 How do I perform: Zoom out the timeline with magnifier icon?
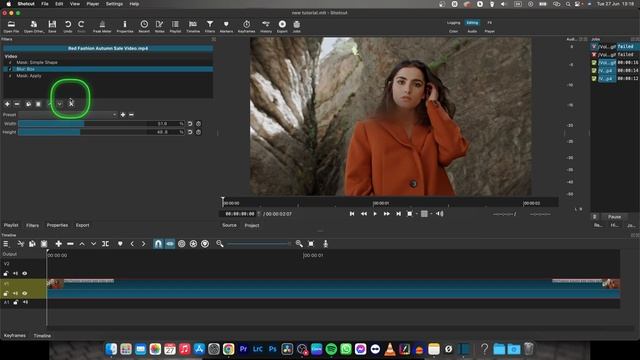pyautogui.click(x=220, y=244)
